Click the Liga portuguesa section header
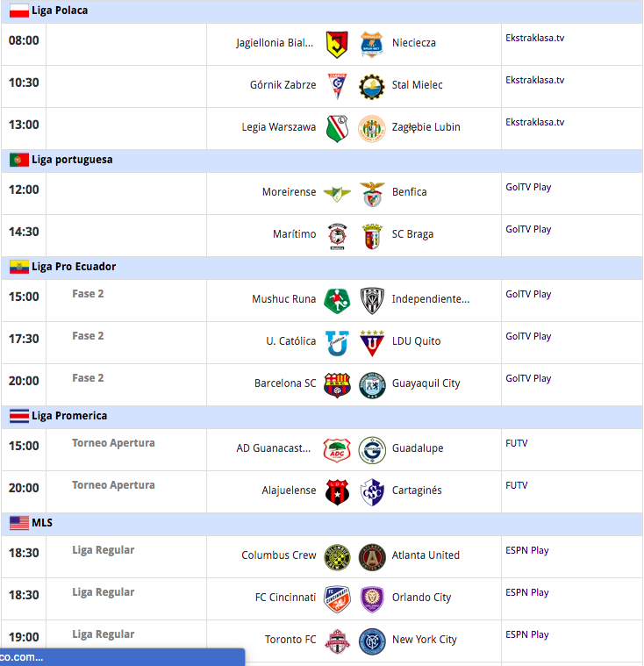This screenshot has width=644, height=666. pos(322,160)
